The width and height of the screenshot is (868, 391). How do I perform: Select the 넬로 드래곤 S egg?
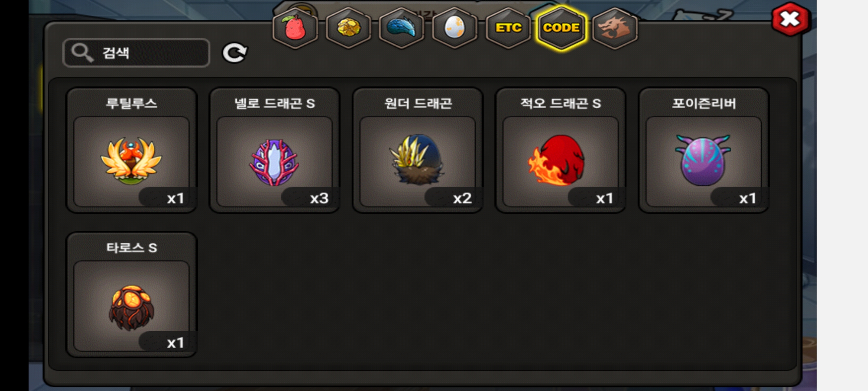pos(274,150)
